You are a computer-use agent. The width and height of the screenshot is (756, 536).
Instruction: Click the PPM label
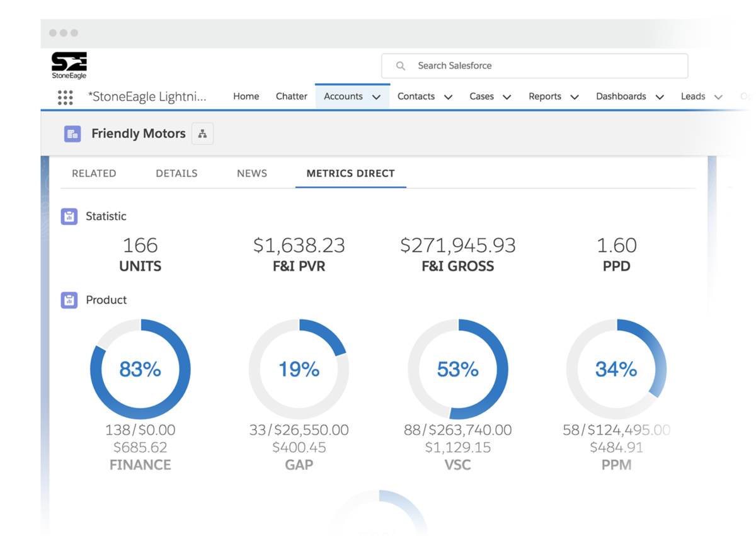(x=617, y=465)
